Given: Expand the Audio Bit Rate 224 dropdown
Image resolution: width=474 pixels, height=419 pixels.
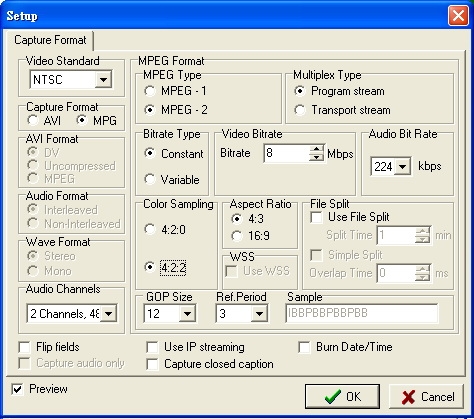Looking at the screenshot, I should click(403, 166).
